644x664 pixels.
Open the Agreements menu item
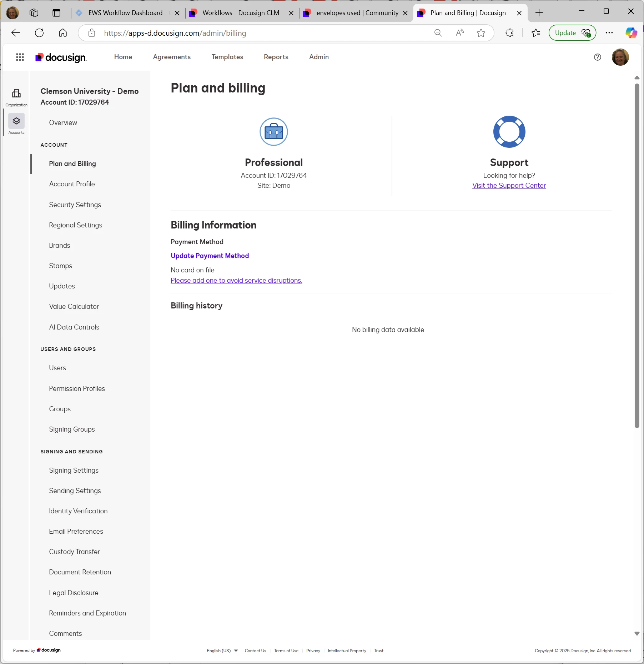point(172,57)
